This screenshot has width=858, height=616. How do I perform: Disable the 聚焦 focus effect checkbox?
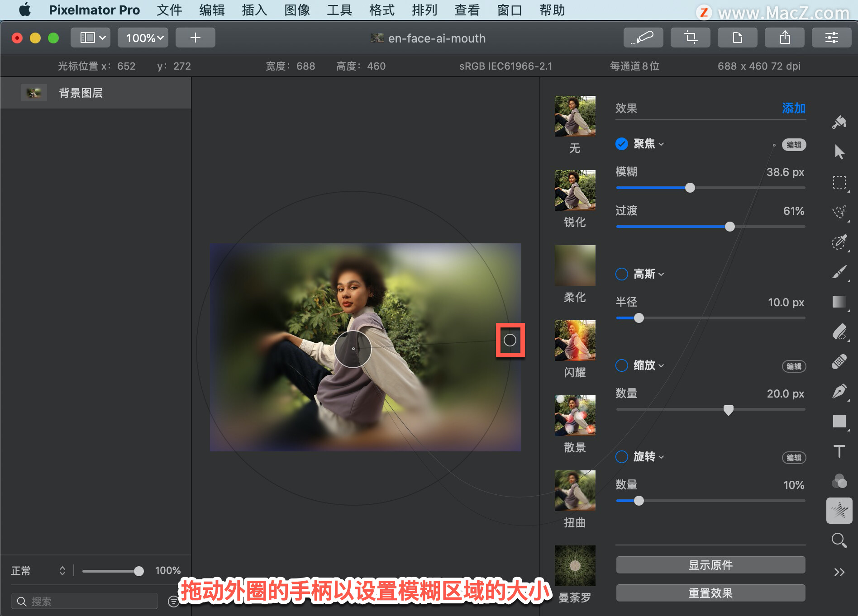coord(622,144)
